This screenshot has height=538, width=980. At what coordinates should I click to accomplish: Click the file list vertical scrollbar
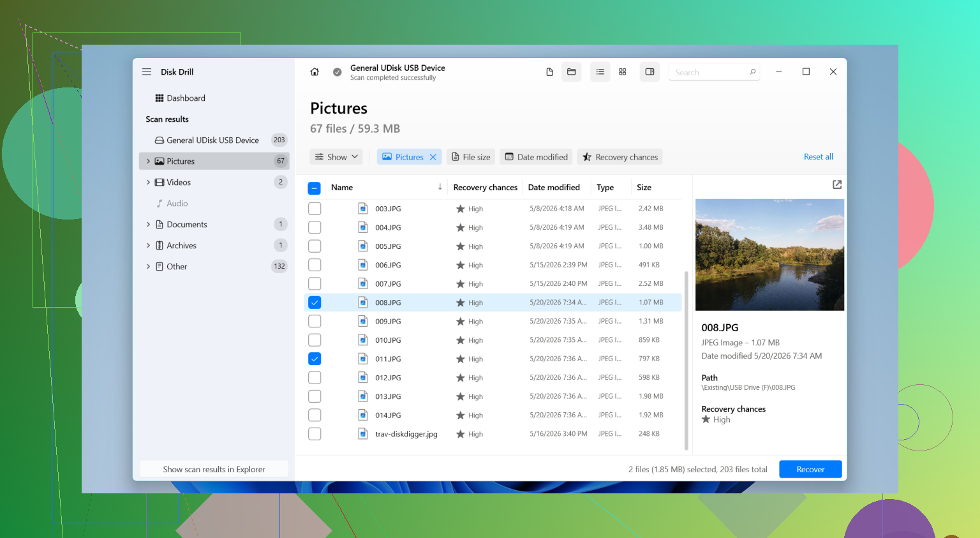click(687, 361)
